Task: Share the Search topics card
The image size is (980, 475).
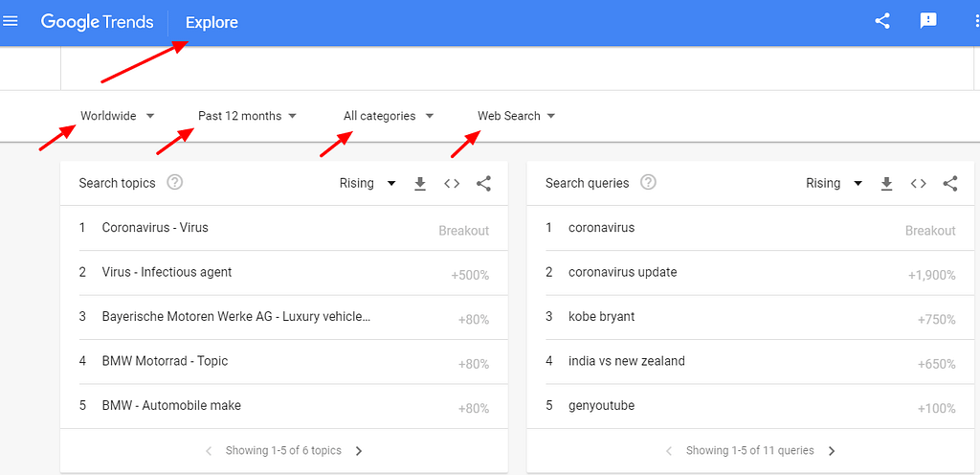Action: [x=483, y=183]
